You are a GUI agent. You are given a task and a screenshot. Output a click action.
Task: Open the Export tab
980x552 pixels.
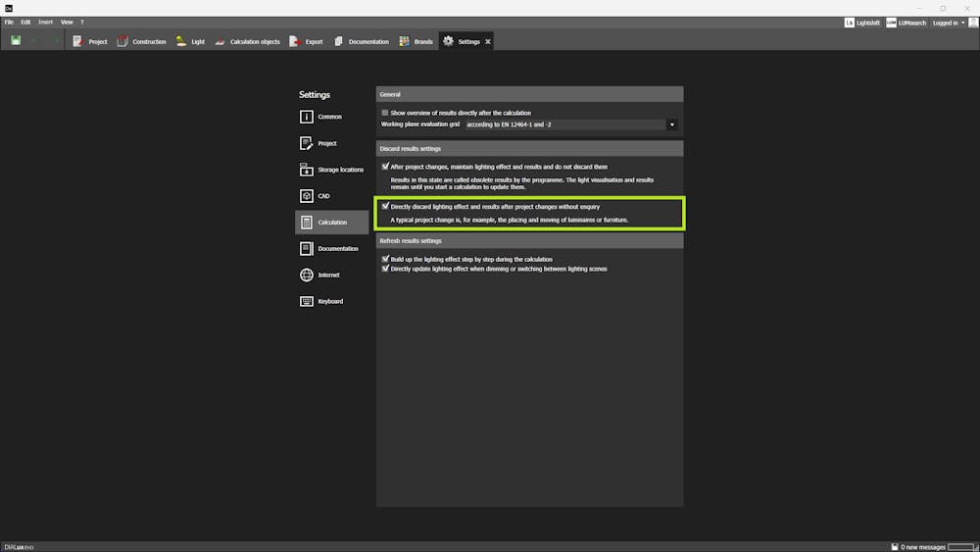click(306, 41)
